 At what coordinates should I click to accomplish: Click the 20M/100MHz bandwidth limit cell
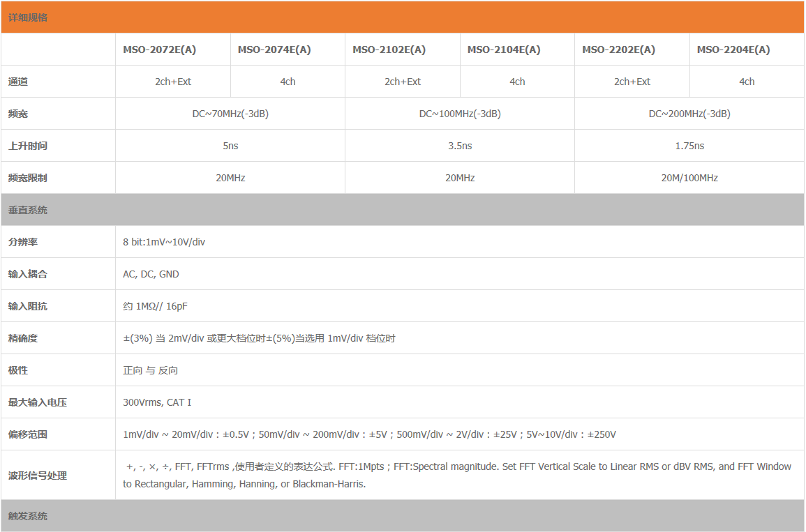coord(689,178)
